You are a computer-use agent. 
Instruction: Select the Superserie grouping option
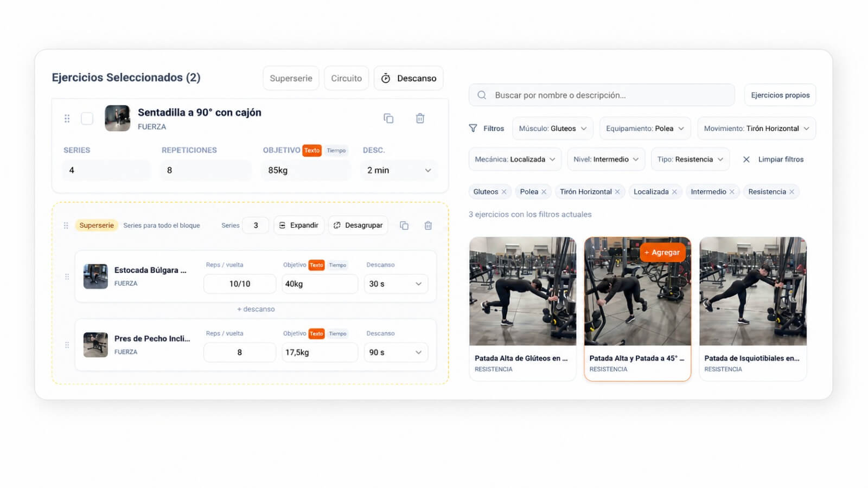click(291, 78)
